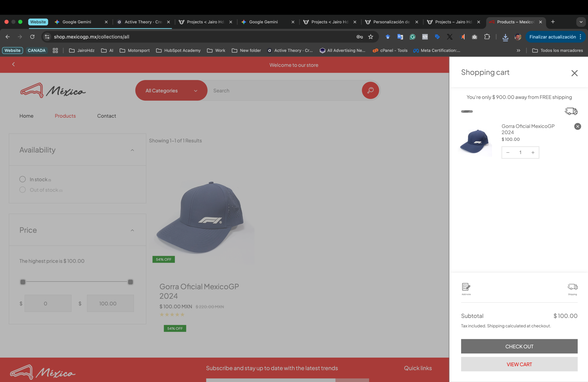Click the announcement bar previous arrow
The width and height of the screenshot is (588, 382).
pos(13,64)
